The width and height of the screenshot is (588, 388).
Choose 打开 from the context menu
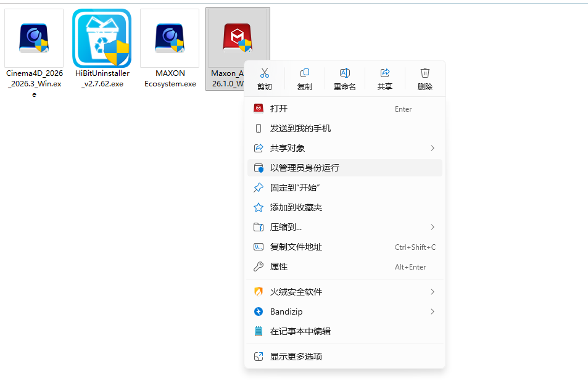point(345,109)
